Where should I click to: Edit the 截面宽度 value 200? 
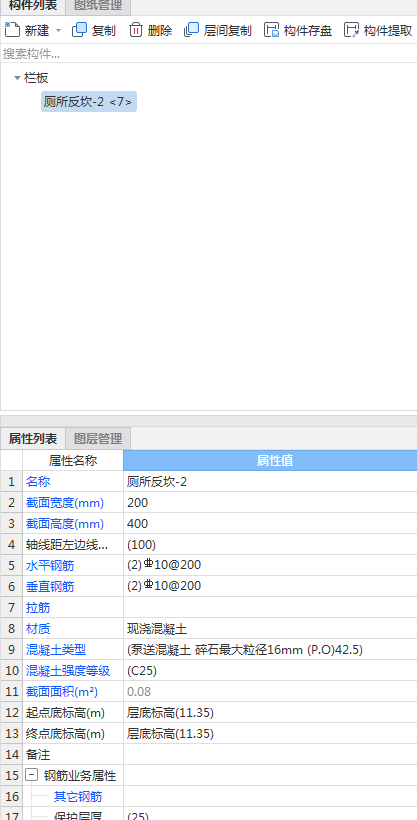(x=271, y=503)
